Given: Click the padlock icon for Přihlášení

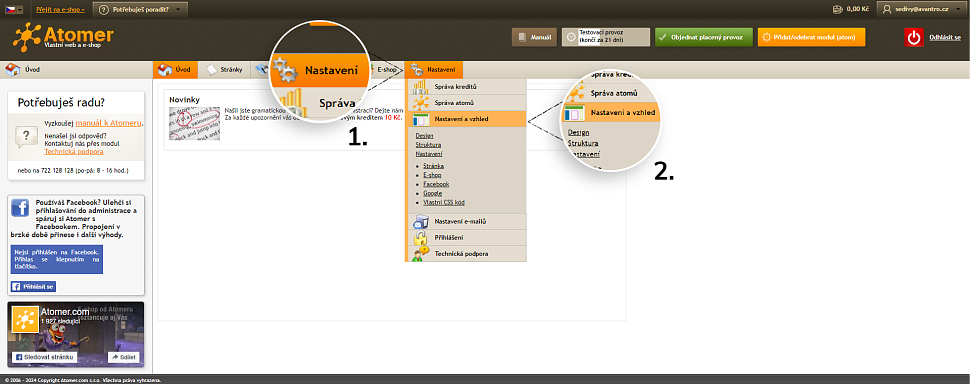Looking at the screenshot, I should click(421, 237).
